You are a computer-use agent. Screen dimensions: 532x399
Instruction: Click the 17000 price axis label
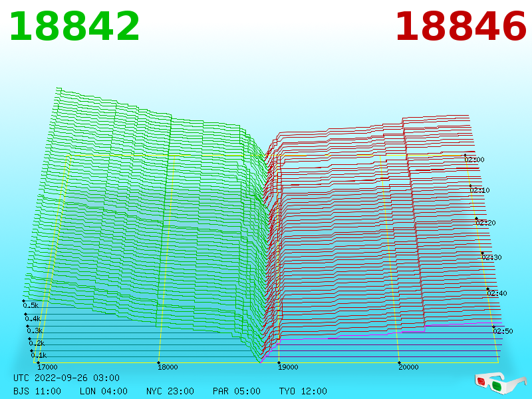(x=47, y=367)
